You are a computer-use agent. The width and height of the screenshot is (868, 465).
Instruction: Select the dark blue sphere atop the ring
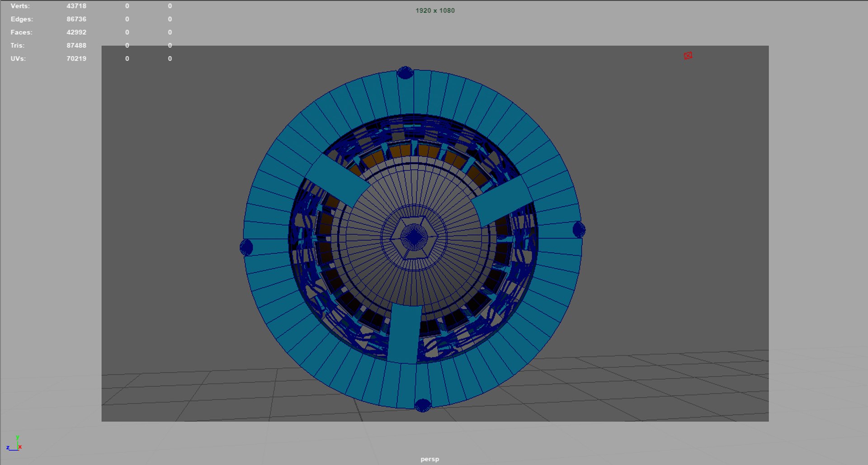pos(405,73)
